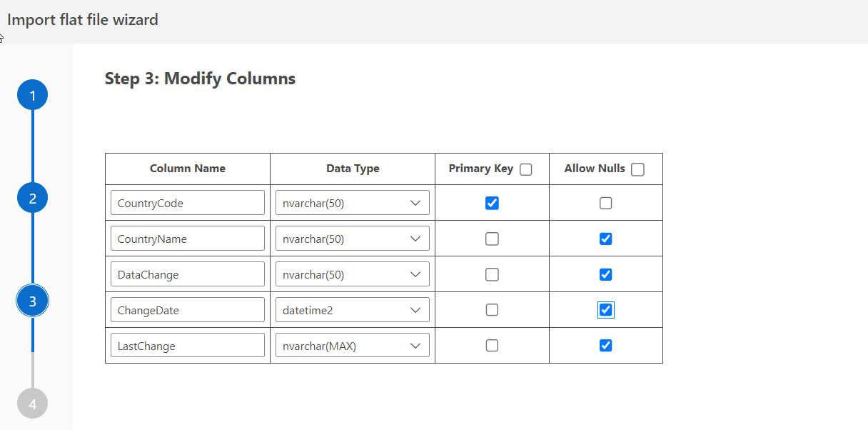Jump to wizard step 4 circle

(x=32, y=404)
